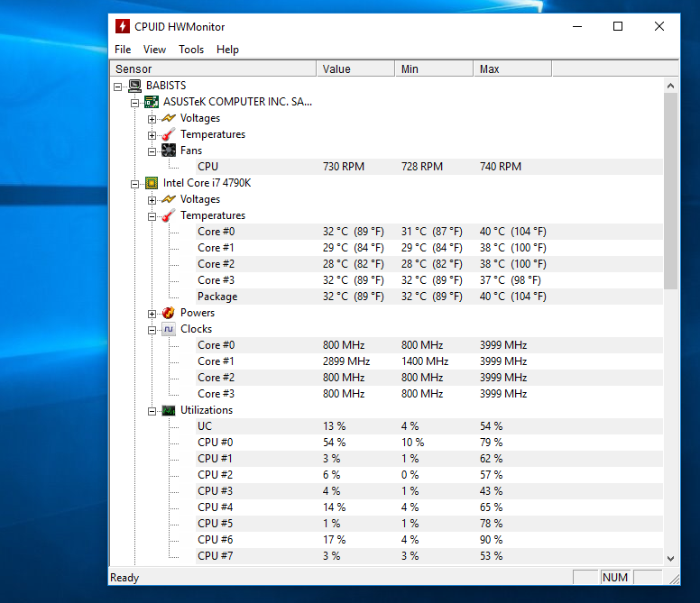Viewport: 700px width, 603px height.
Task: Collapse the BABISTS root node
Action: coord(118,87)
